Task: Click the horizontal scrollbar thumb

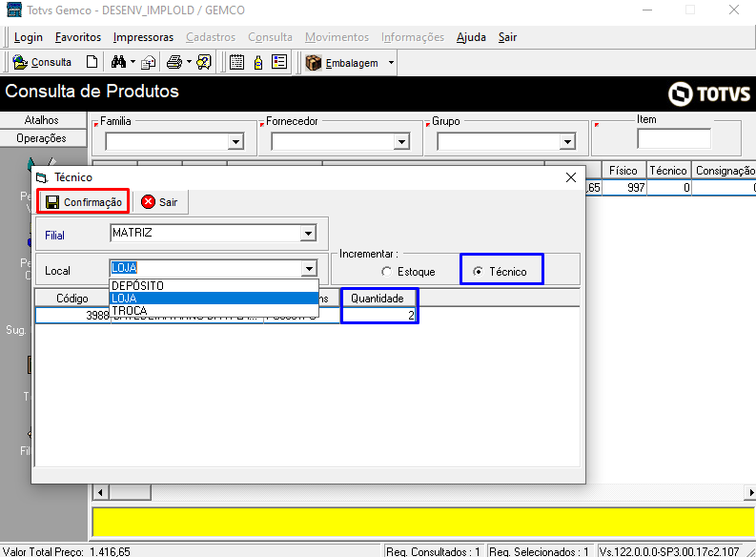Action: pyautogui.click(x=131, y=492)
